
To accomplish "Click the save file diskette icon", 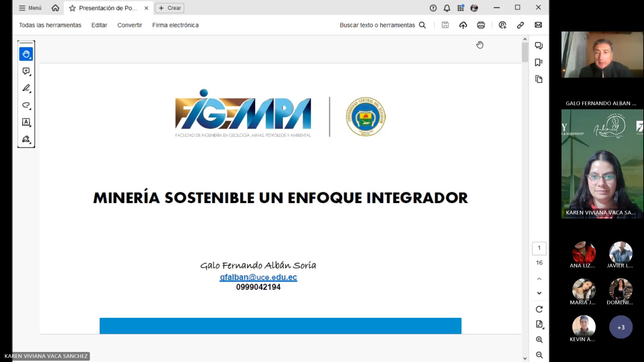I will (x=445, y=25).
